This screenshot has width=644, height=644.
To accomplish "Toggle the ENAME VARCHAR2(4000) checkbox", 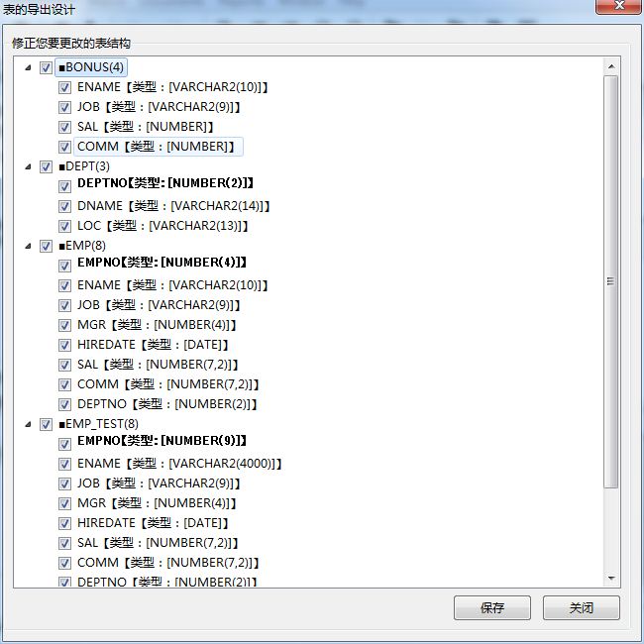I will [x=64, y=464].
